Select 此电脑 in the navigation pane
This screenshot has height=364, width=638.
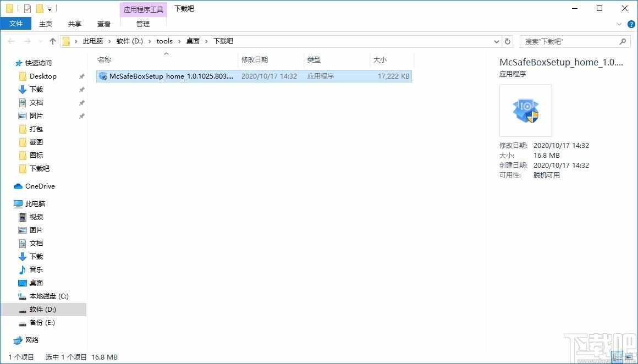click(x=35, y=204)
